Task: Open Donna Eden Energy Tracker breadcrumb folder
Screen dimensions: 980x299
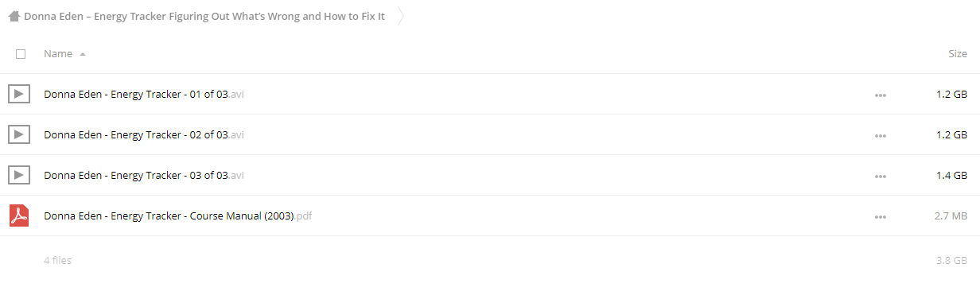Action: point(204,16)
